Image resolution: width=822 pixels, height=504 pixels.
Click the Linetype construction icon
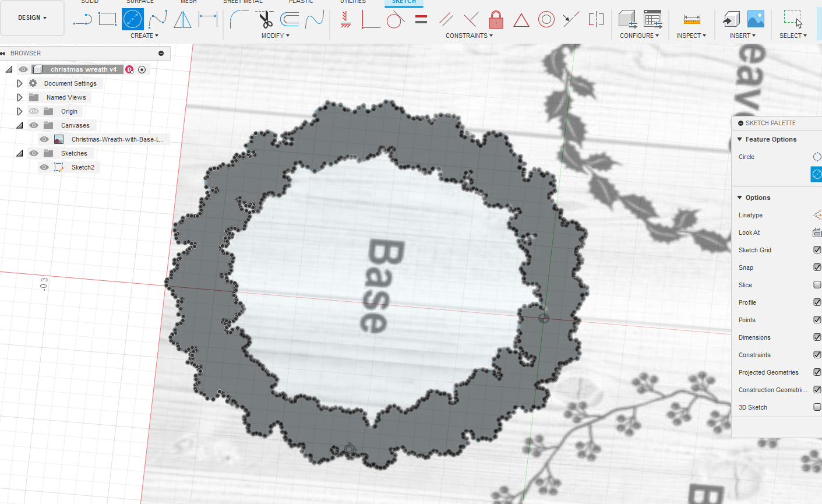tap(817, 215)
